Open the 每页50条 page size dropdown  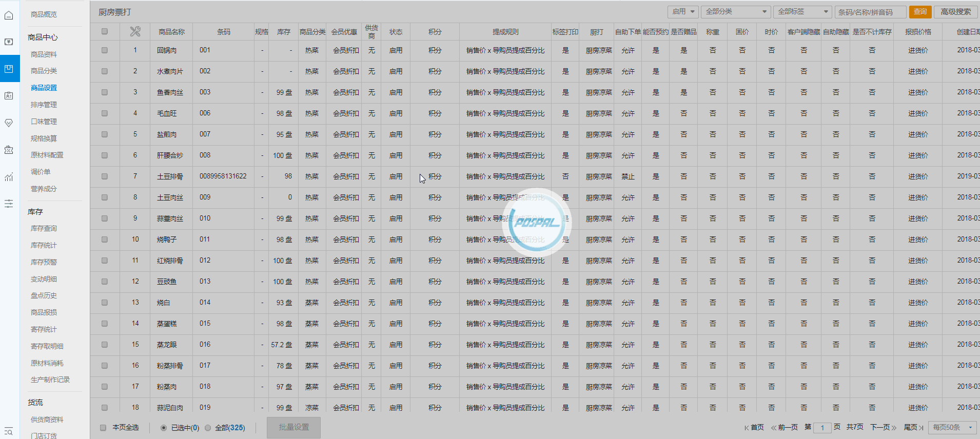[953, 427]
